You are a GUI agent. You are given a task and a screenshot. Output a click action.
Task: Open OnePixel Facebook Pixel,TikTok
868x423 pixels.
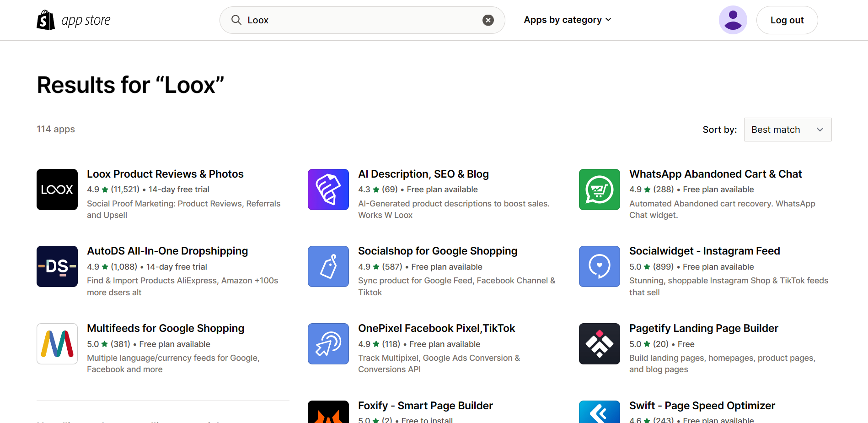point(437,328)
